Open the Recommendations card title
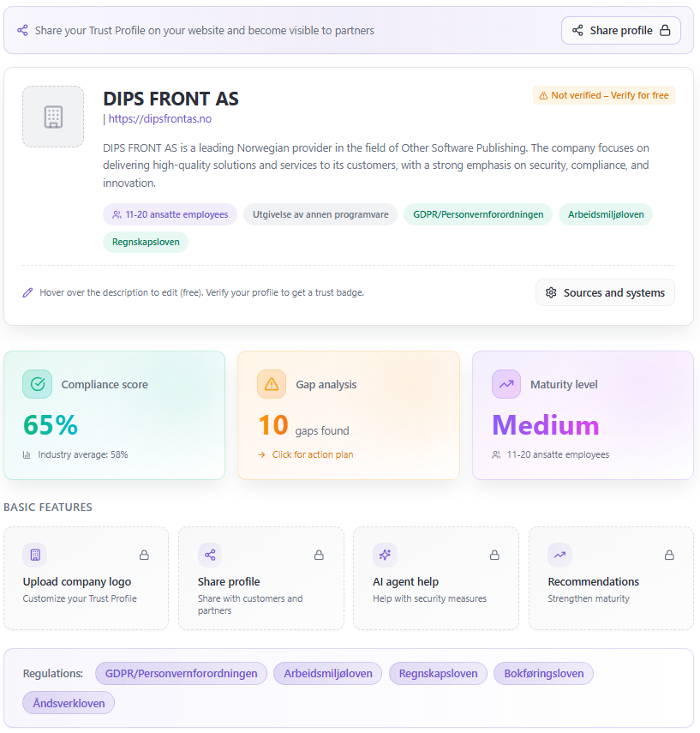Screen dimensions: 700x733 tap(594, 581)
